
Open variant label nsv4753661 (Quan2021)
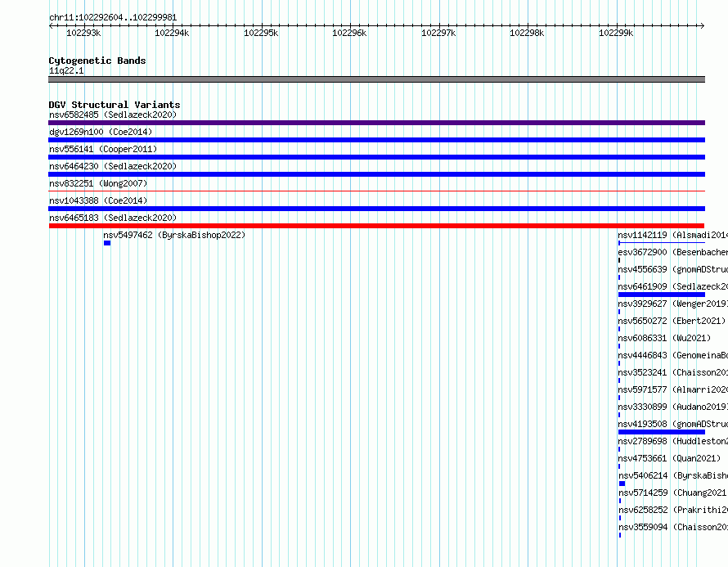tap(669, 458)
